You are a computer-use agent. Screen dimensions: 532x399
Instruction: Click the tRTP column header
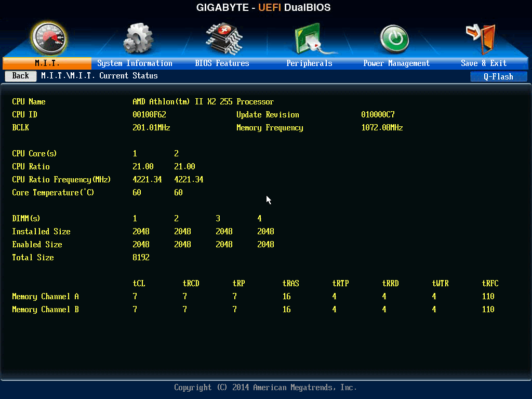point(341,283)
